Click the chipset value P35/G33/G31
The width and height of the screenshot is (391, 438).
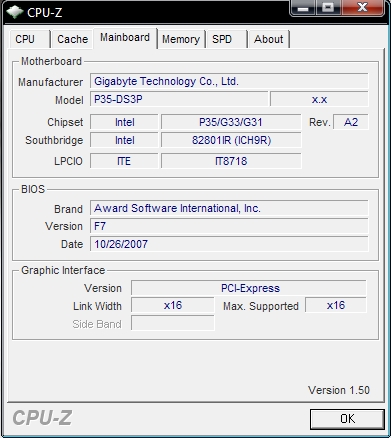[x=231, y=122]
